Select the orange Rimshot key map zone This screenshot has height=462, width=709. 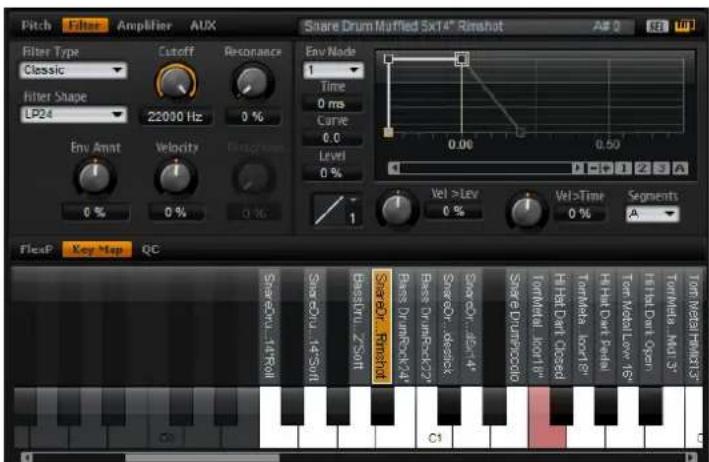tap(382, 327)
